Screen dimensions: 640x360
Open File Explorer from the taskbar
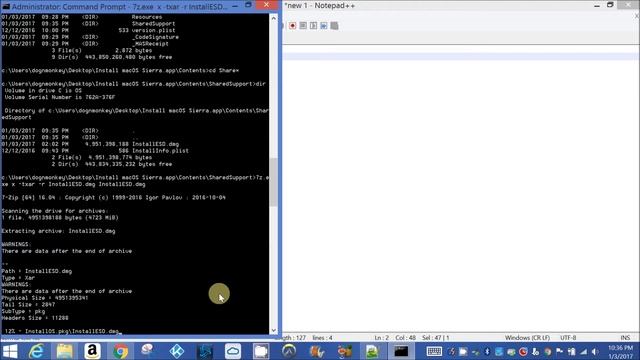(64, 351)
